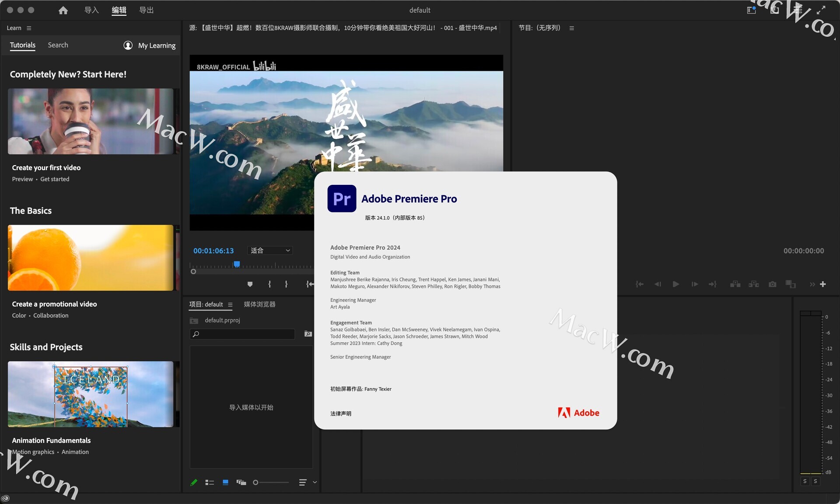
Task: Switch to the 导出 (Export) tab
Action: click(146, 10)
